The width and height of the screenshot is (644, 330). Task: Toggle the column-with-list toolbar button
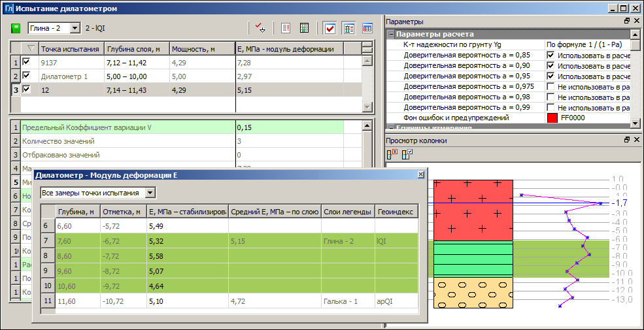tap(348, 28)
